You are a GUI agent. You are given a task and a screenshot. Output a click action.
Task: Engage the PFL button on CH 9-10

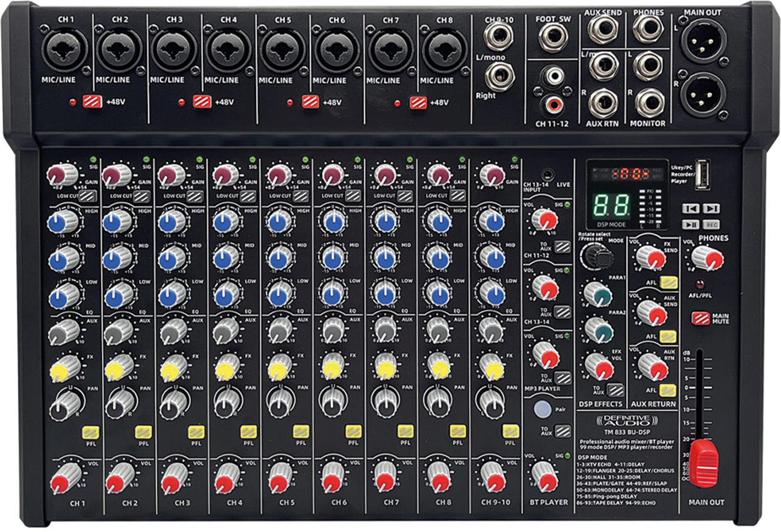pyautogui.click(x=511, y=431)
